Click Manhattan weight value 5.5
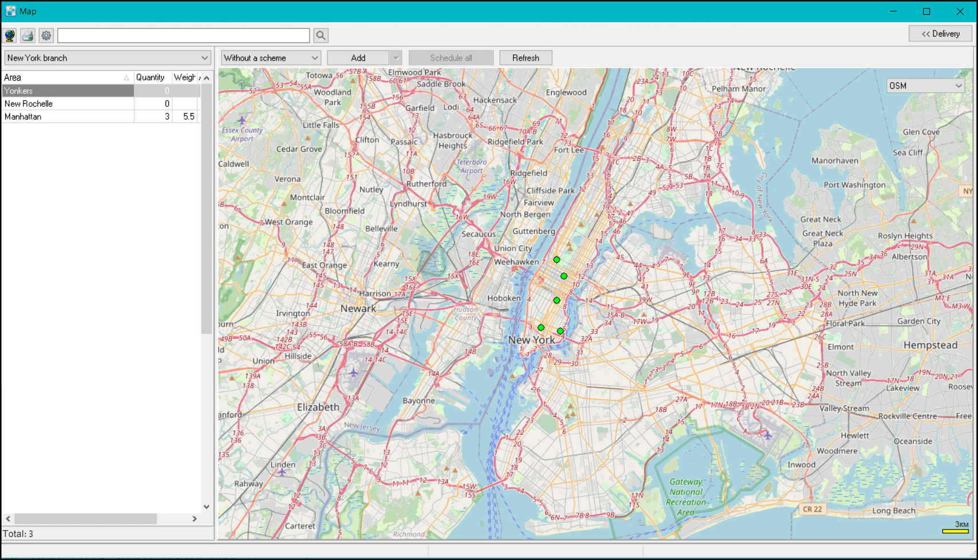Image resolution: width=978 pixels, height=560 pixels. pyautogui.click(x=188, y=116)
